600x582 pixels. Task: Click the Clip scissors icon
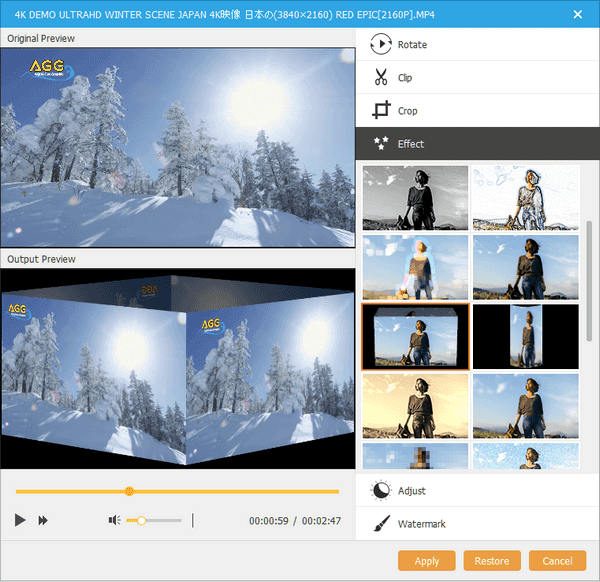point(380,78)
